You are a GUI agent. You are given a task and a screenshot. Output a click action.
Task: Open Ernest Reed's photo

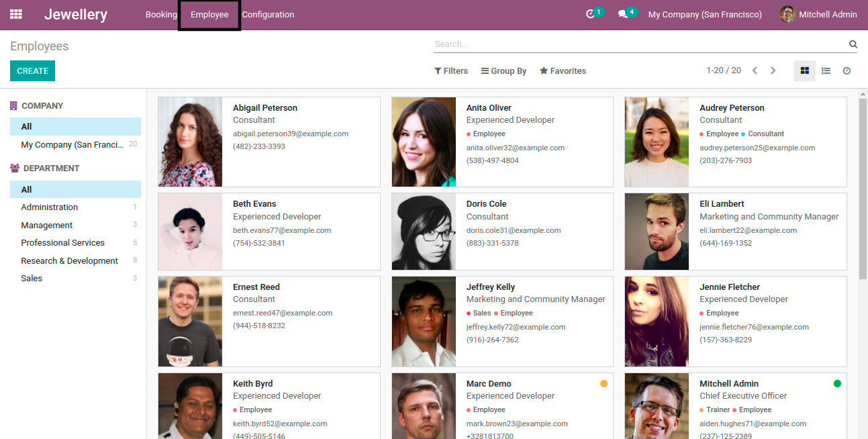tap(190, 322)
